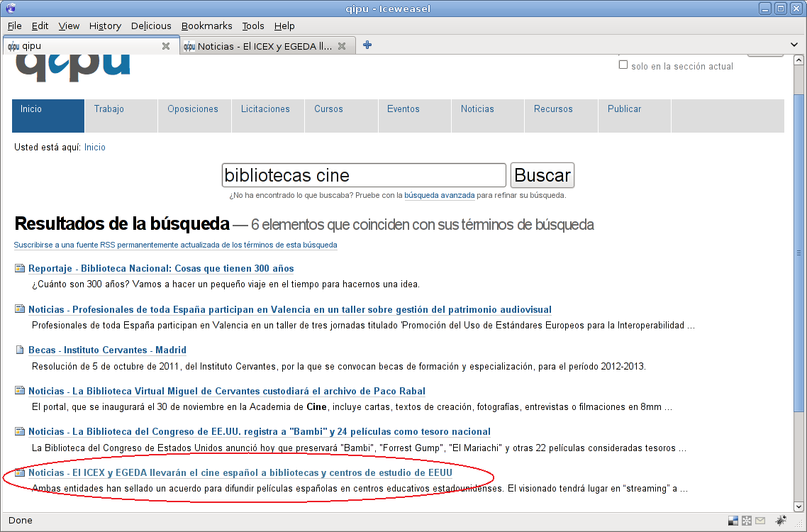
Task: Close the qipu tab
Action: coord(166,46)
